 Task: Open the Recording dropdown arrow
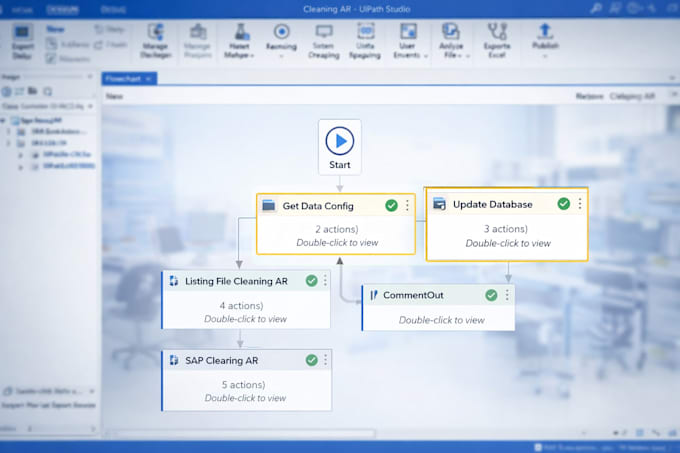coord(281,56)
